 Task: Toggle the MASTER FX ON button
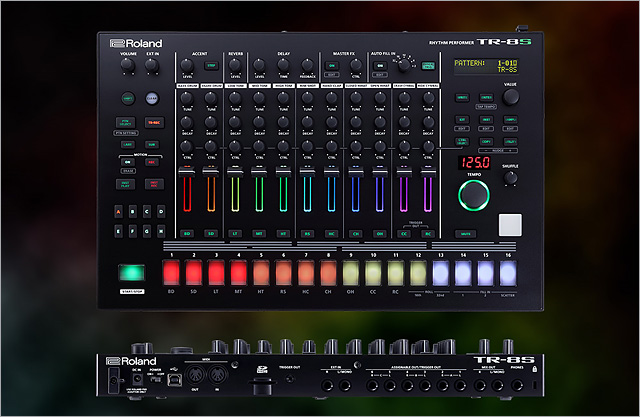click(332, 65)
